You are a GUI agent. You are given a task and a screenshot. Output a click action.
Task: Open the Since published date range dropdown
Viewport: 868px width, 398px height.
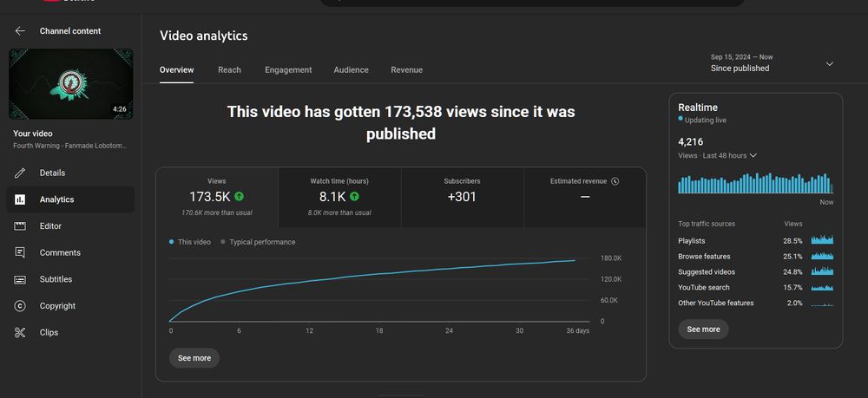[x=772, y=63]
